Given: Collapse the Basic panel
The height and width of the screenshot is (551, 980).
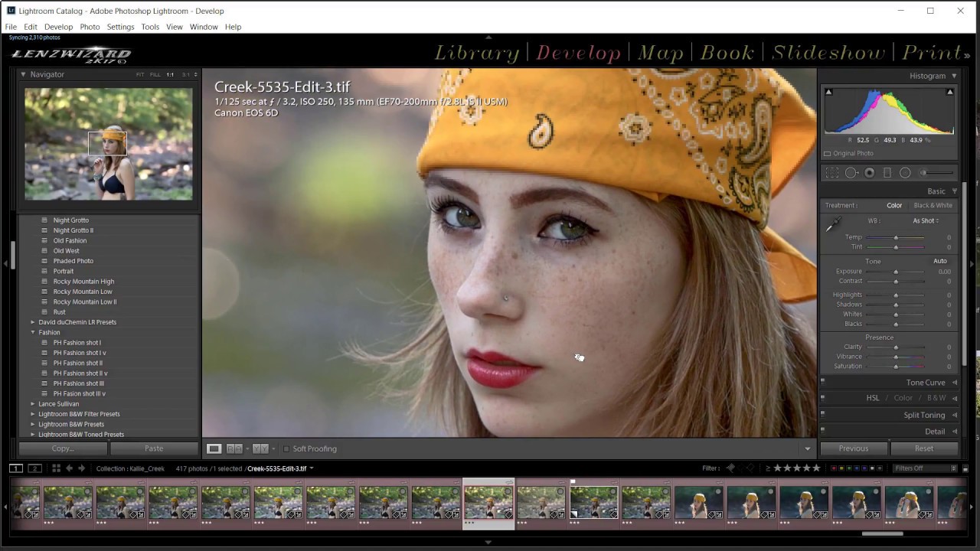Looking at the screenshot, I should click(x=954, y=191).
